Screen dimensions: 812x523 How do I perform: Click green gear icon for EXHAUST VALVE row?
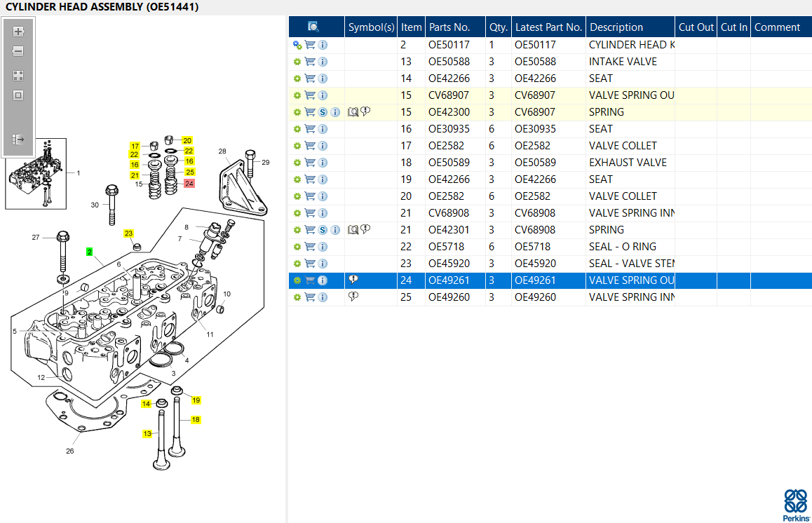[297, 163]
